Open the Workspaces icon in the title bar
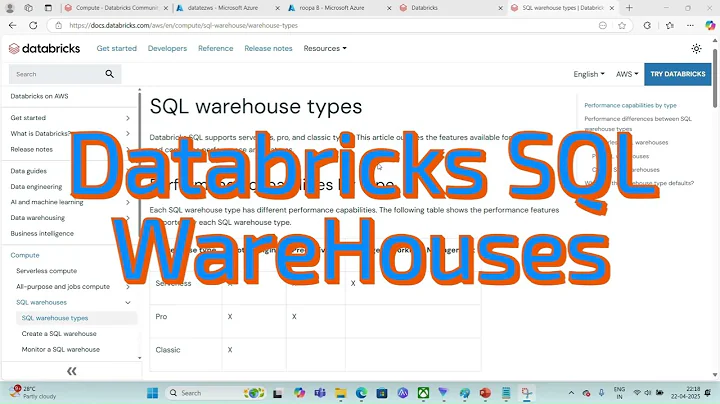Image resolution: width=720 pixels, height=404 pixels. [28, 8]
